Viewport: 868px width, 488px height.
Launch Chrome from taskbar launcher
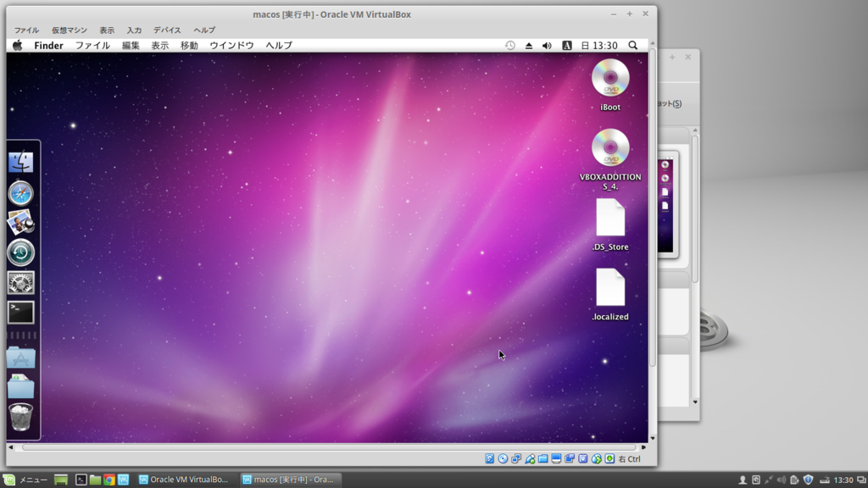(109, 480)
